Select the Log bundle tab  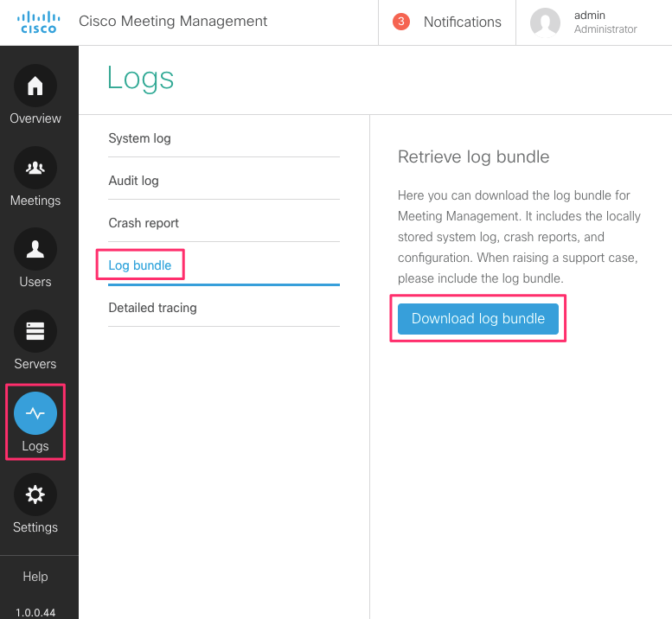click(x=224, y=265)
